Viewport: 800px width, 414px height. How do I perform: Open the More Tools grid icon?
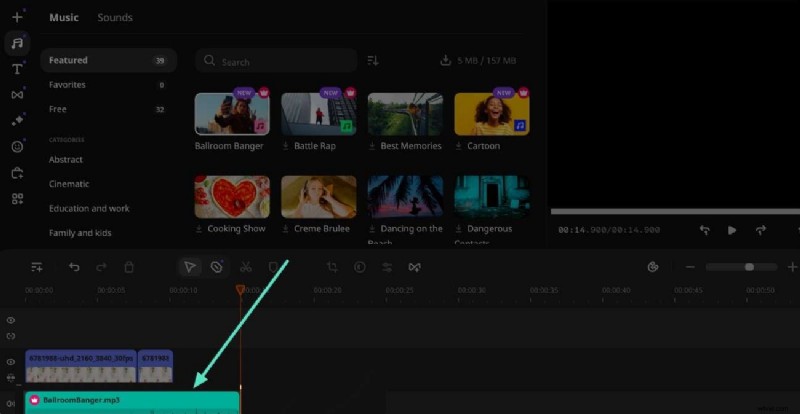(17, 198)
